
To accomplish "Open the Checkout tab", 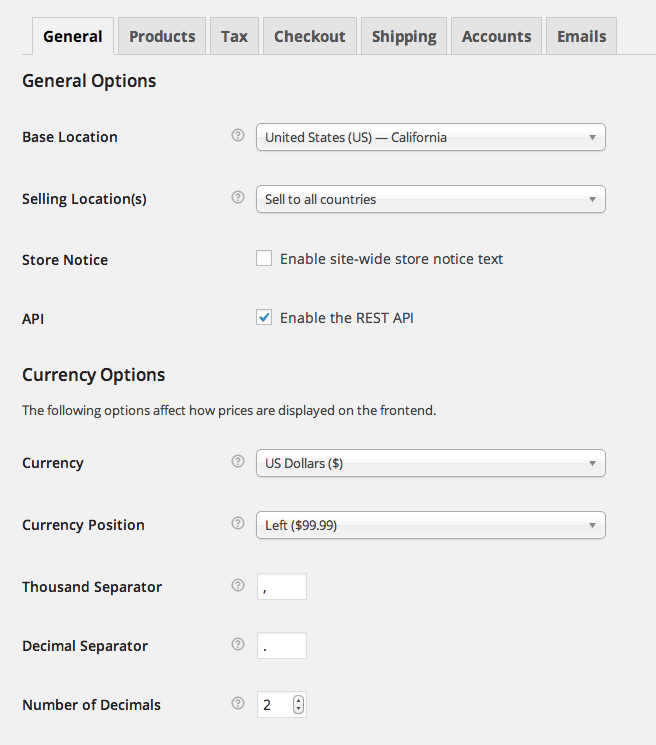I will point(309,36).
